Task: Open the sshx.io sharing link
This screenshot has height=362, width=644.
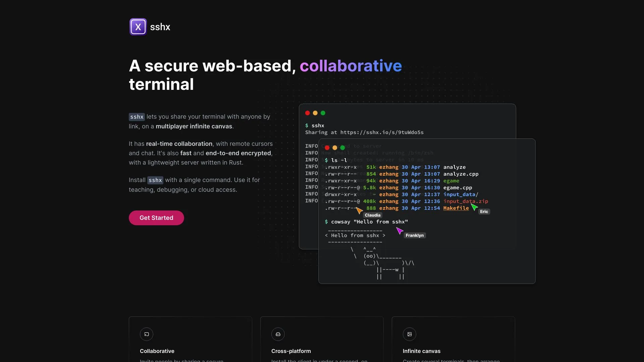Action: [381, 132]
